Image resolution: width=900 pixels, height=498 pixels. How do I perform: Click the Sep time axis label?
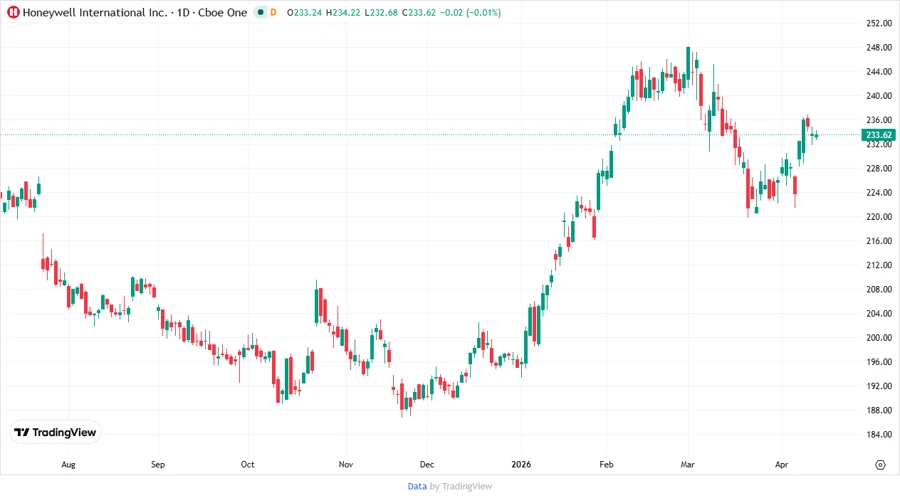click(x=158, y=465)
